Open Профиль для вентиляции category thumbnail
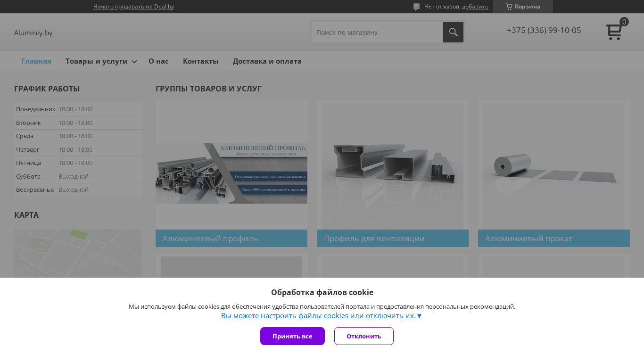This screenshot has width=644, height=362. (393, 165)
